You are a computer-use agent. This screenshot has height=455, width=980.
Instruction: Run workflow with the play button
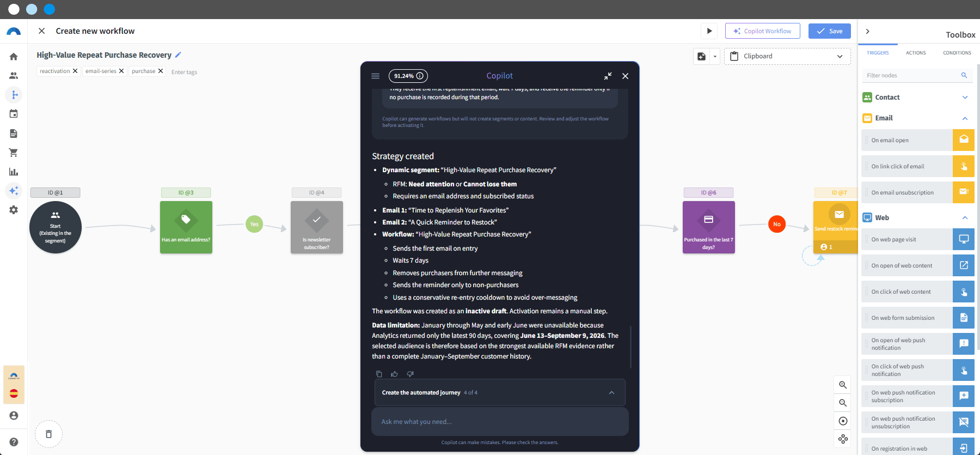coord(709,31)
